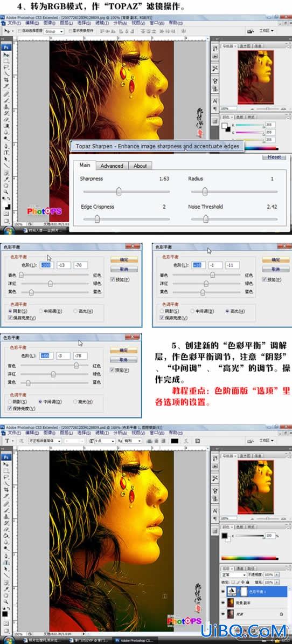Click 确定 in the +66 Color Balance dialog
Viewport: 292px width, 644px height.
click(x=124, y=350)
